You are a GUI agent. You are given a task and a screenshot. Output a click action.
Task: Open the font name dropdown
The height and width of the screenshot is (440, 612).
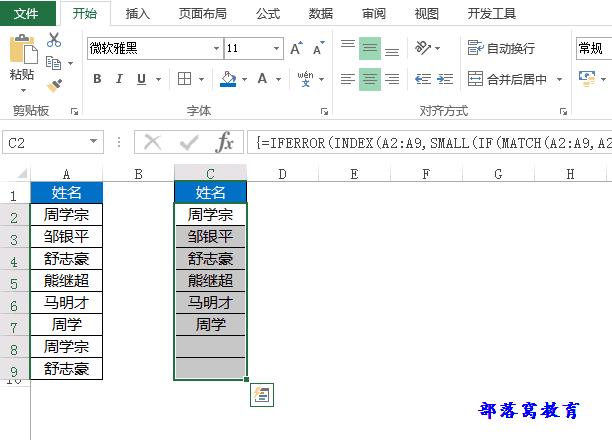pyautogui.click(x=216, y=48)
